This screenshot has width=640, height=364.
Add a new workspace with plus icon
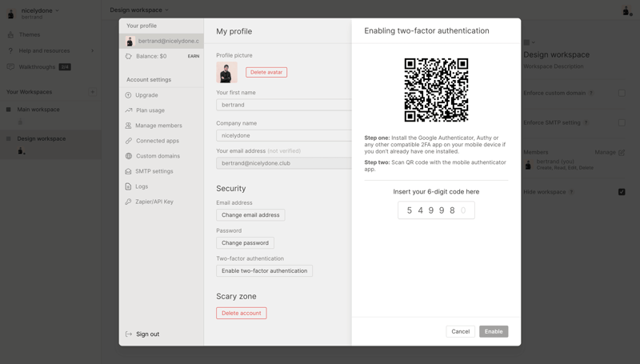pos(92,92)
